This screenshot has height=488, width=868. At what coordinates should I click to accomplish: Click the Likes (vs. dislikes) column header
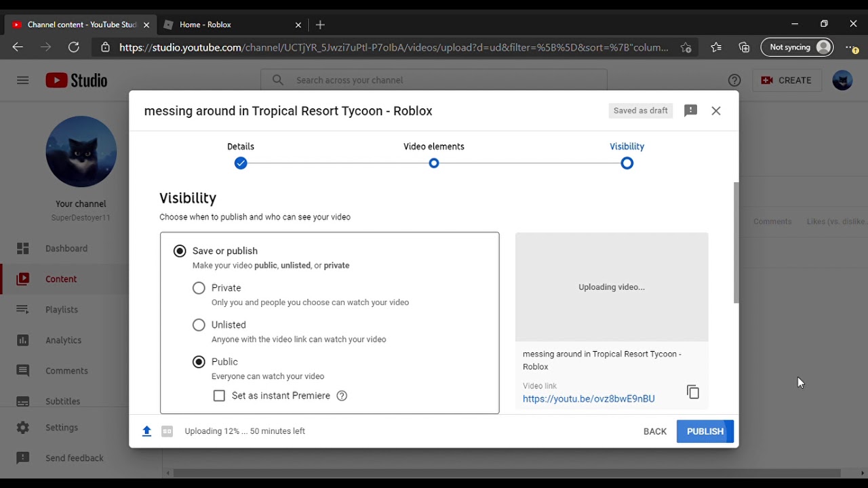tap(837, 222)
